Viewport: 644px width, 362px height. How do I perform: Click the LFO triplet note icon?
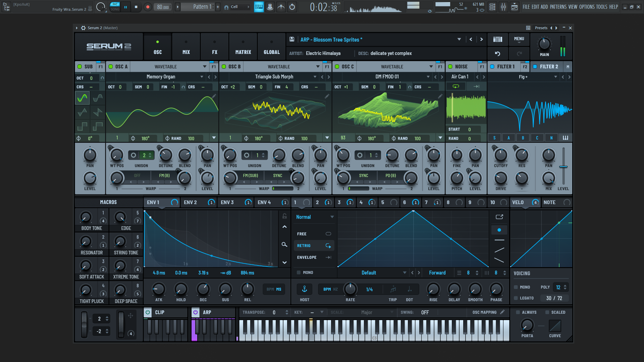(393, 289)
